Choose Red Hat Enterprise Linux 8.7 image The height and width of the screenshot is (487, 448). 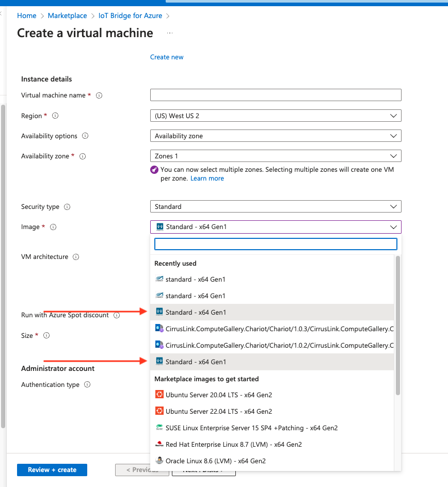(x=233, y=445)
